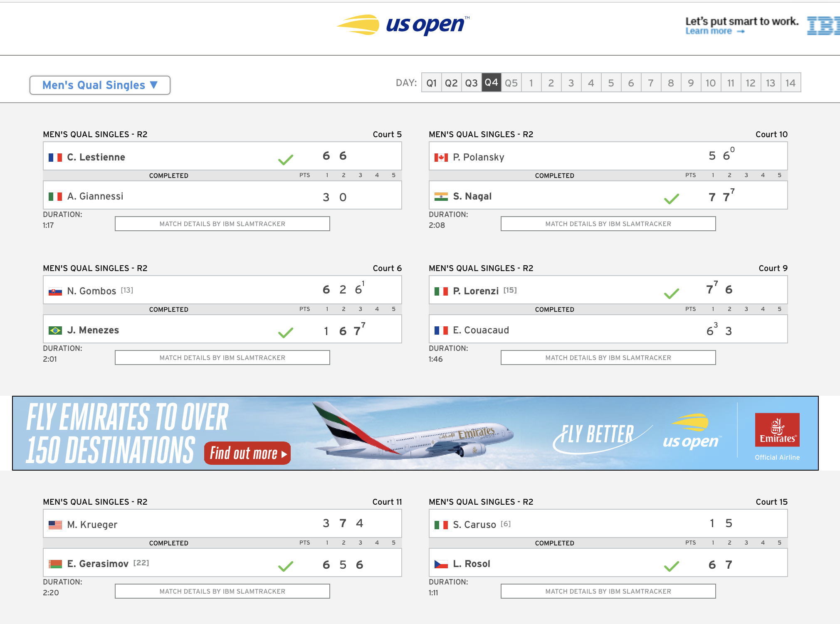Select the Q5 day tab

coord(511,83)
